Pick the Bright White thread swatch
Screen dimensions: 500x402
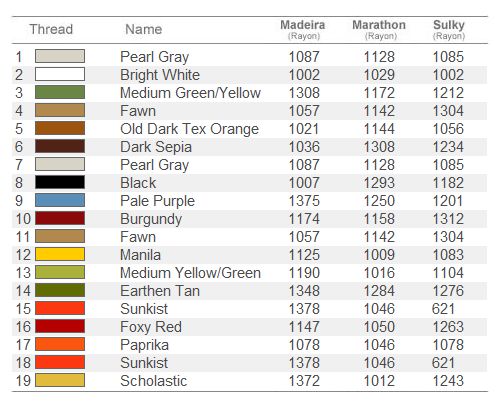(x=60, y=74)
